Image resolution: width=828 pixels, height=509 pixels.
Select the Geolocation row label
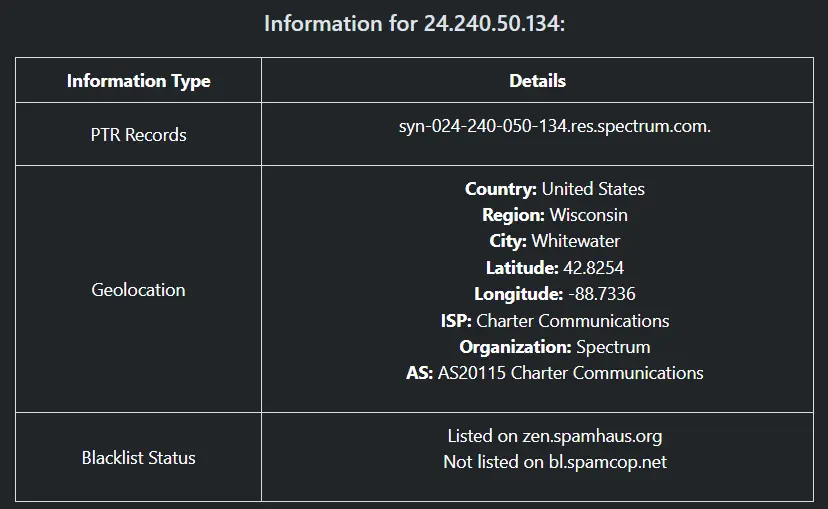[x=138, y=290]
